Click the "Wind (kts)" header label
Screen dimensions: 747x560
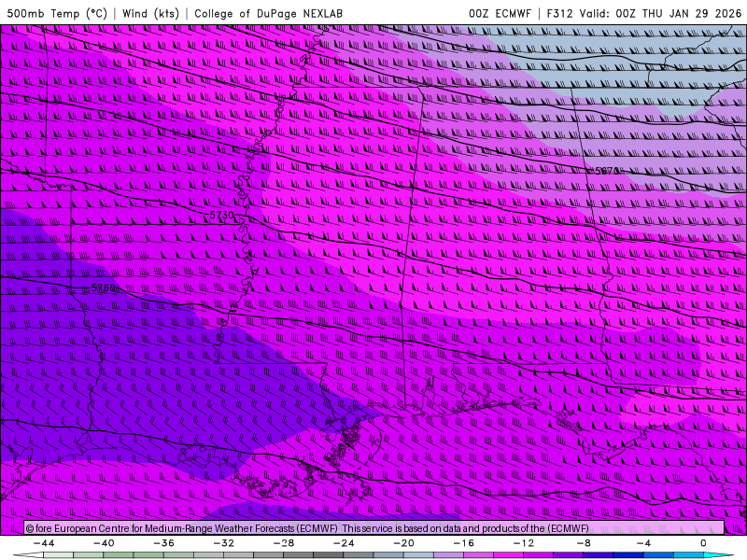[150, 13]
